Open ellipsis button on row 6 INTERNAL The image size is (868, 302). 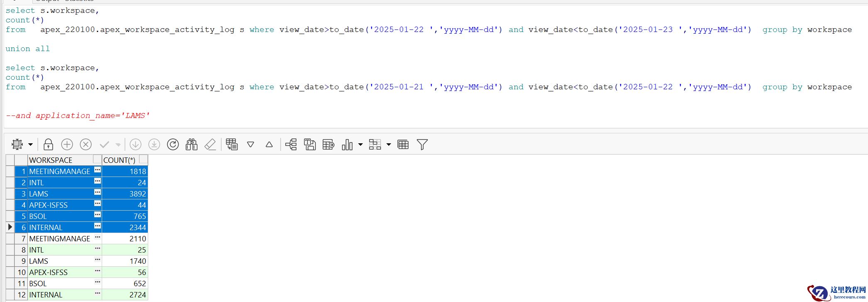[x=98, y=226]
